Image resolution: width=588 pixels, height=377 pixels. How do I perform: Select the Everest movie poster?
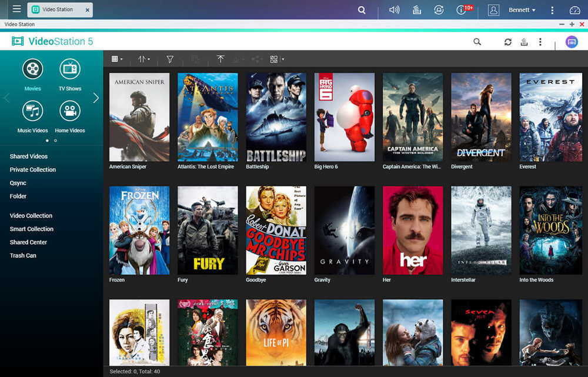550,117
